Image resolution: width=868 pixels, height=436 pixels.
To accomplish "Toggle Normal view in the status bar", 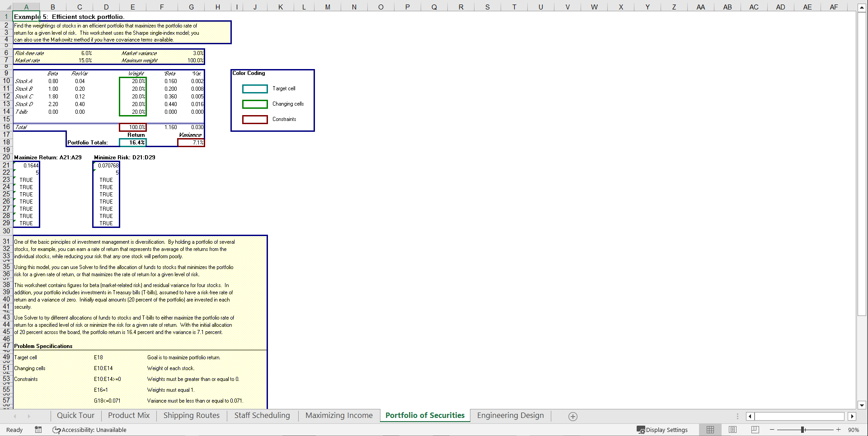I will (710, 430).
